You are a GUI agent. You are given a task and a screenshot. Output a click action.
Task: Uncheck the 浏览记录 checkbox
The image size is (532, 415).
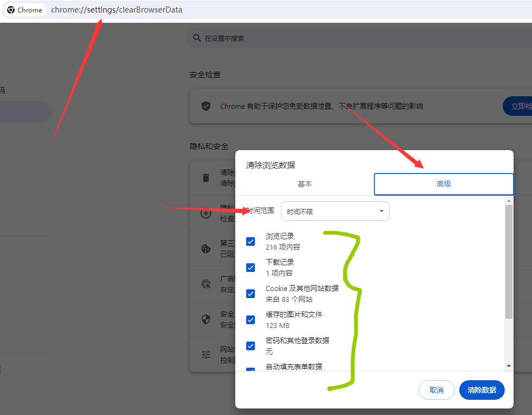pyautogui.click(x=251, y=241)
